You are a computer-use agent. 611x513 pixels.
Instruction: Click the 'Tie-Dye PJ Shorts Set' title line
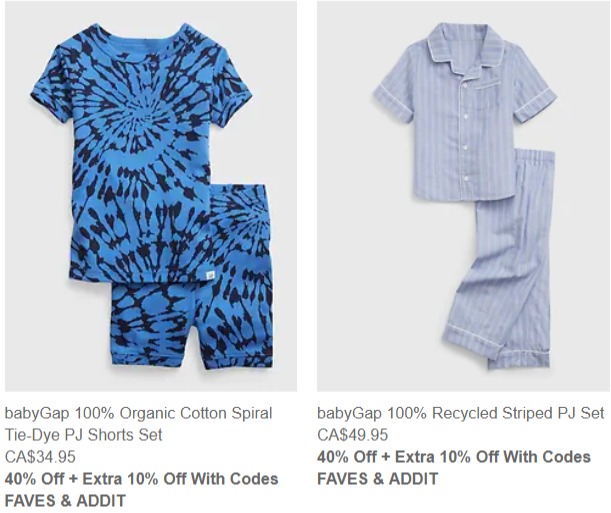83,435
